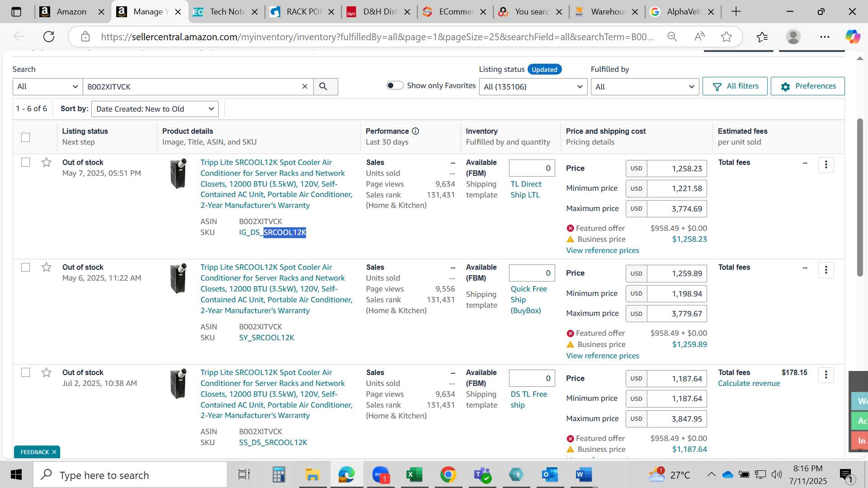Open Calculator from the taskbar

[278, 474]
